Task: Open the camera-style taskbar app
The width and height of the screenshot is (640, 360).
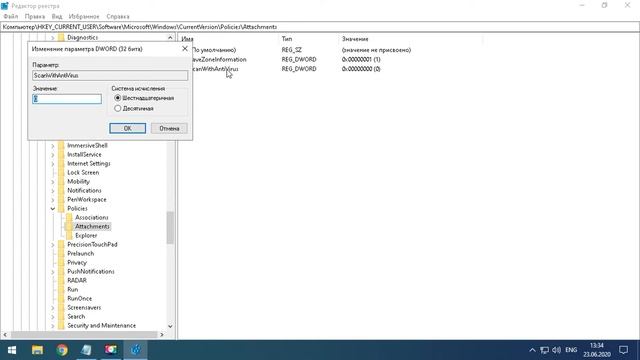Action: click(x=111, y=350)
